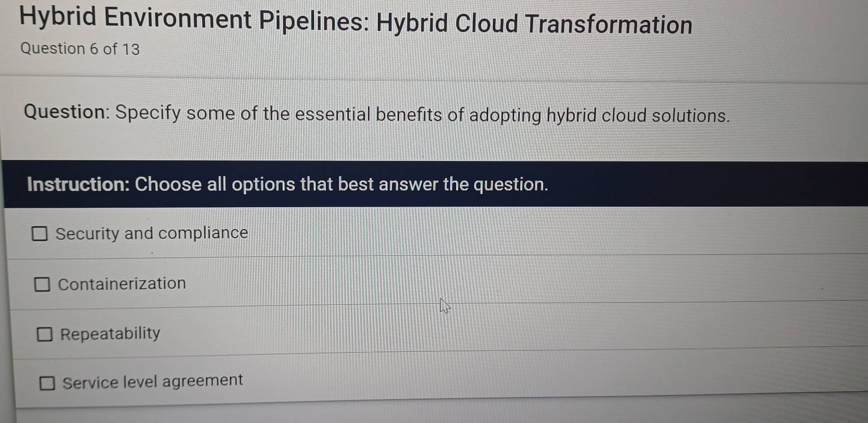Check the Service level agreement checkbox

pos(48,382)
